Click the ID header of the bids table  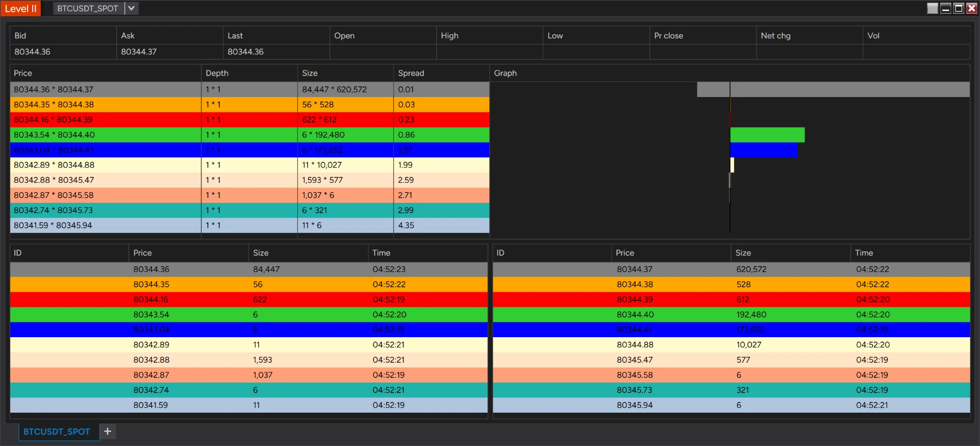(x=69, y=253)
